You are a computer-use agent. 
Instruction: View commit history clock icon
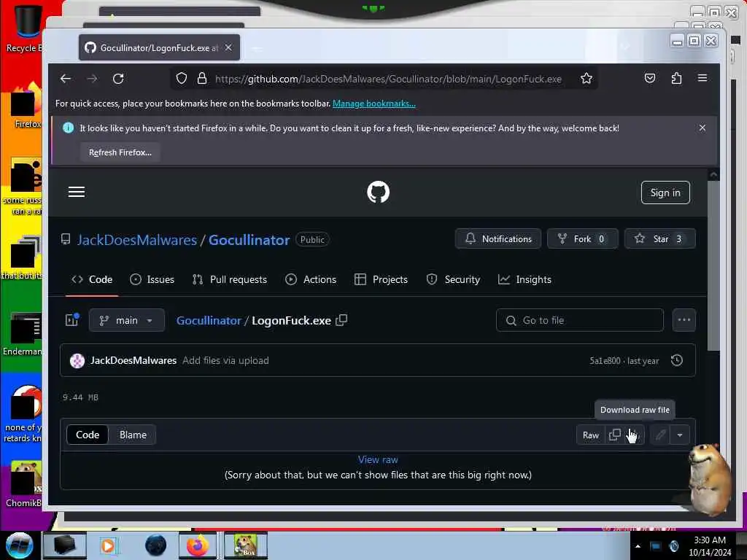677,360
